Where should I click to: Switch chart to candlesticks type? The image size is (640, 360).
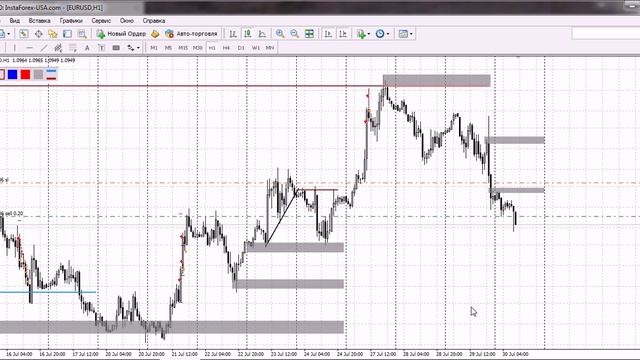[x=248, y=34]
